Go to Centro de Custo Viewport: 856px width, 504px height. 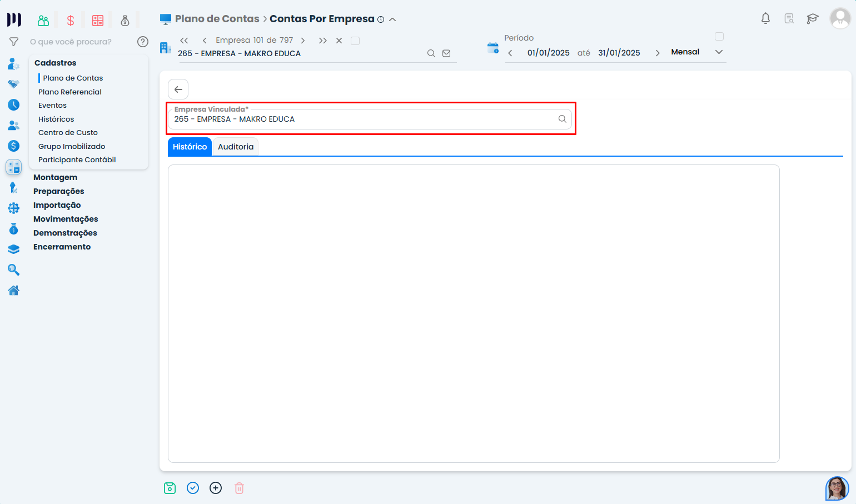point(68,132)
